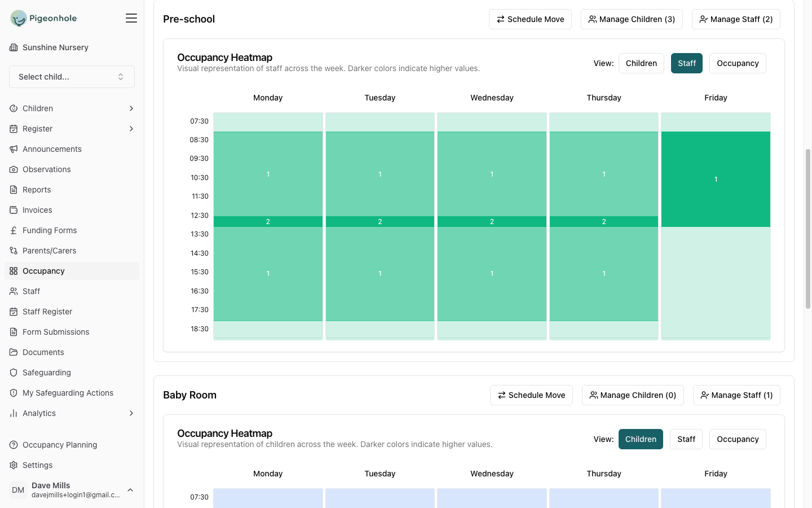Click Schedule Move for Pre-school
The image size is (812, 508).
coord(530,19)
